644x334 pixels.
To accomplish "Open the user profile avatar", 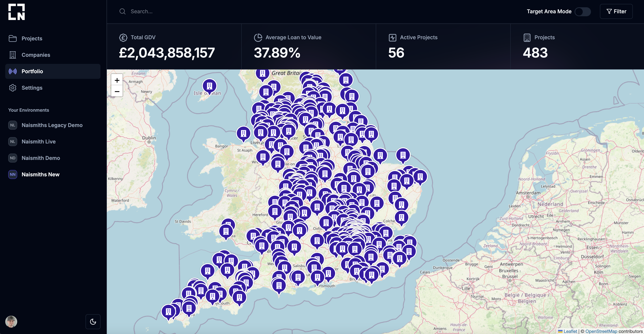I will (x=11, y=321).
